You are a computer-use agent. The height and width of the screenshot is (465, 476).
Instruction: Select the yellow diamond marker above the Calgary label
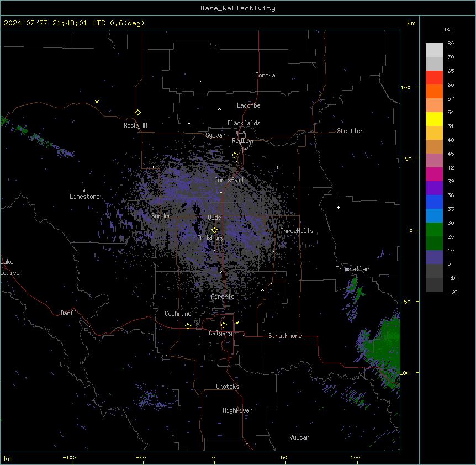click(224, 325)
